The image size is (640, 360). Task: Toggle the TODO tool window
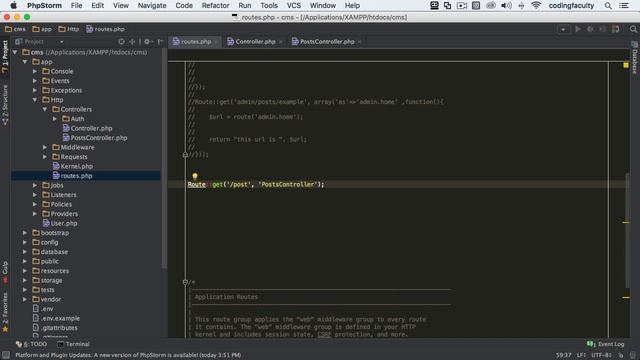pyautogui.click(x=31, y=344)
